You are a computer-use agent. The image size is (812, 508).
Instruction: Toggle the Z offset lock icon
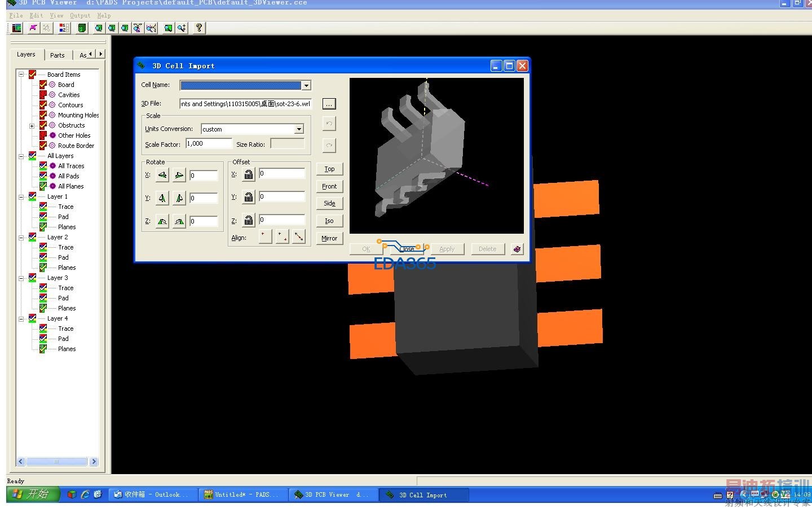(249, 220)
